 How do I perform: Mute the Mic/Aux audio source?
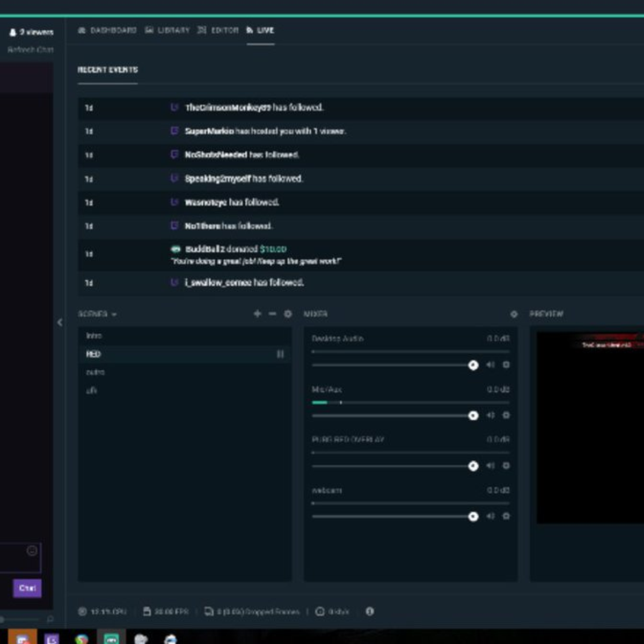(x=489, y=415)
